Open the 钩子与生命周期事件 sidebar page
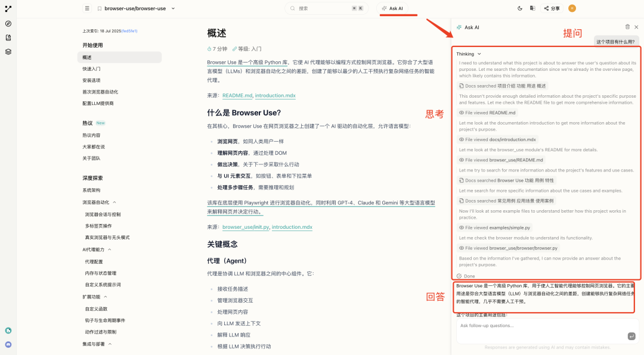The image size is (644, 355). (x=105, y=320)
